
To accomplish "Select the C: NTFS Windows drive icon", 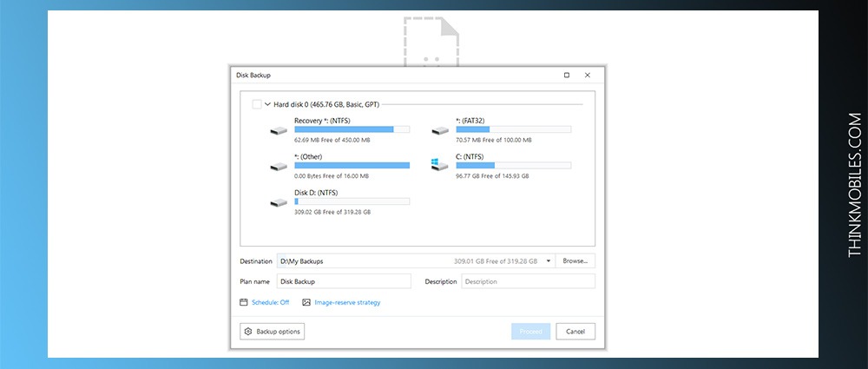I will (439, 164).
